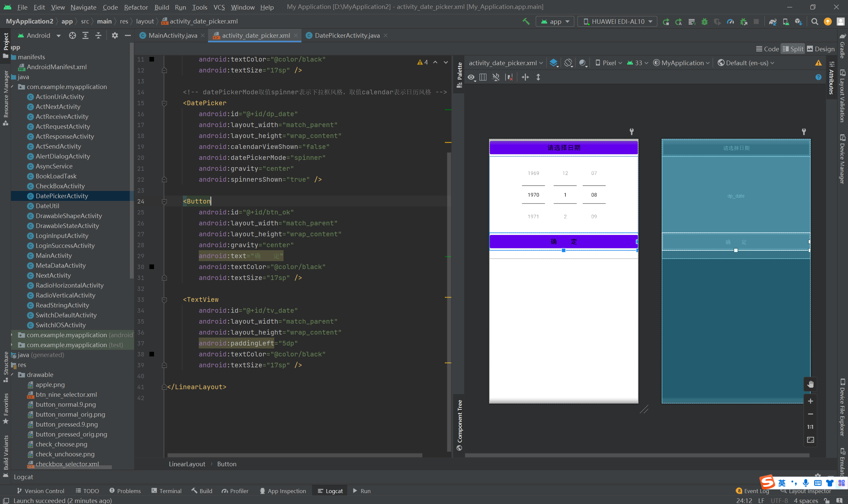Open the Profile app icon in toolbar
The width and height of the screenshot is (848, 504).
click(730, 22)
